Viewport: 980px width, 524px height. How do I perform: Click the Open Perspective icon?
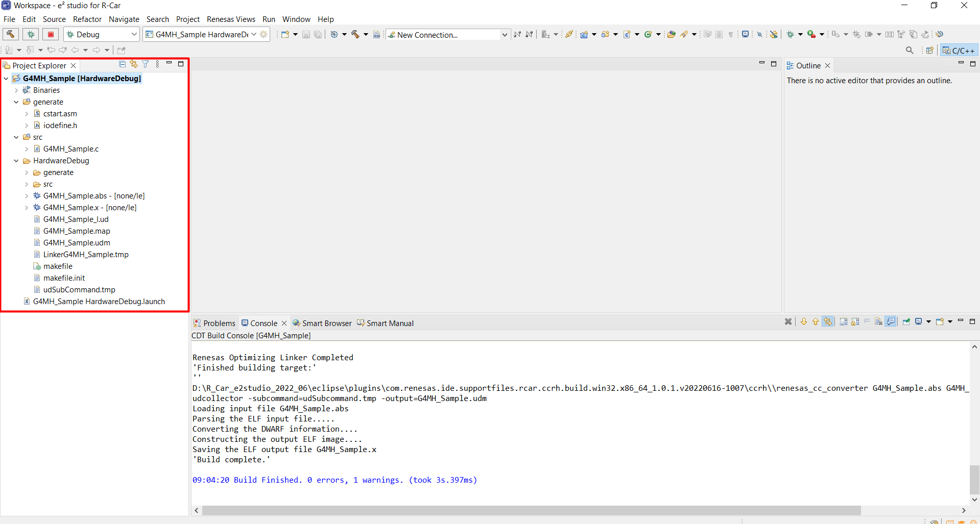(929, 50)
